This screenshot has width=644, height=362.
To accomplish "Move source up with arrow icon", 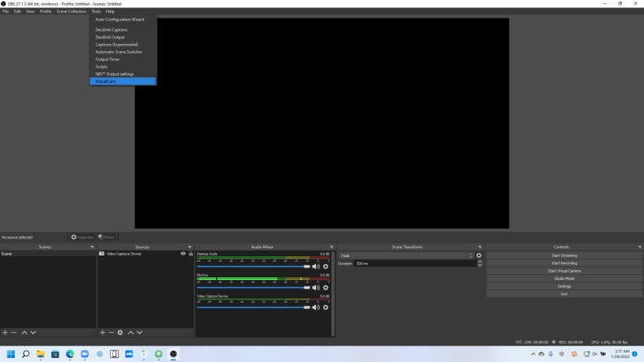I will [130, 333].
